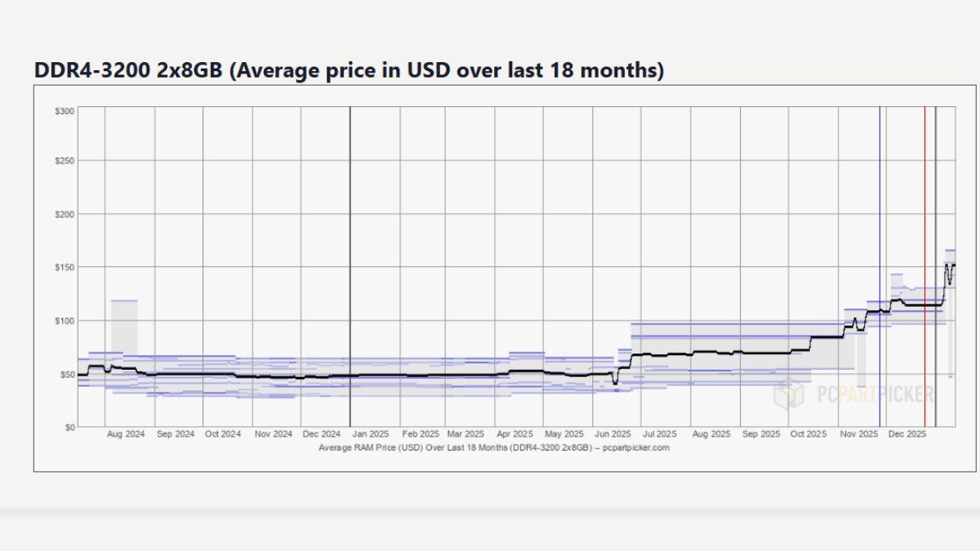This screenshot has width=980, height=551.
Task: Click the $0 y-axis label
Action: pyautogui.click(x=69, y=427)
